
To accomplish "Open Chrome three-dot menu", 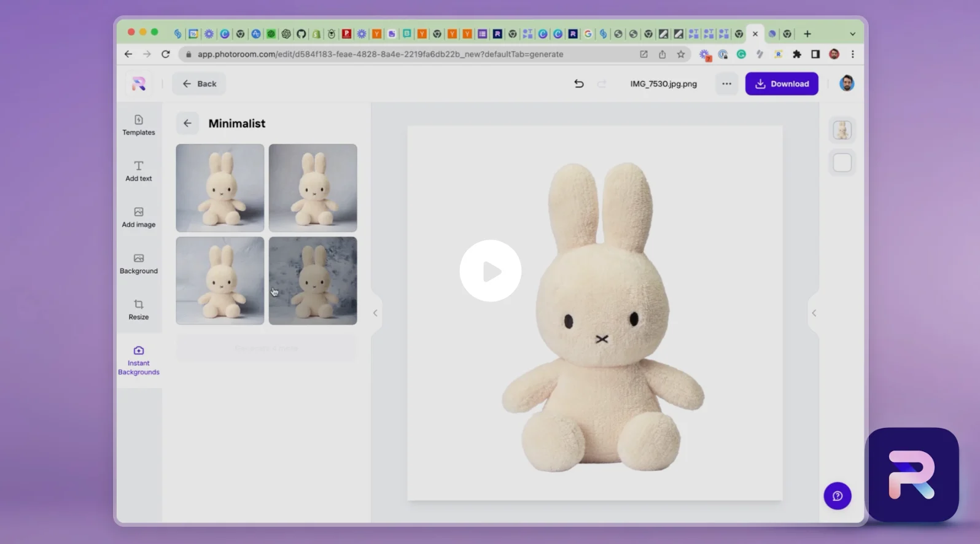I will (852, 54).
